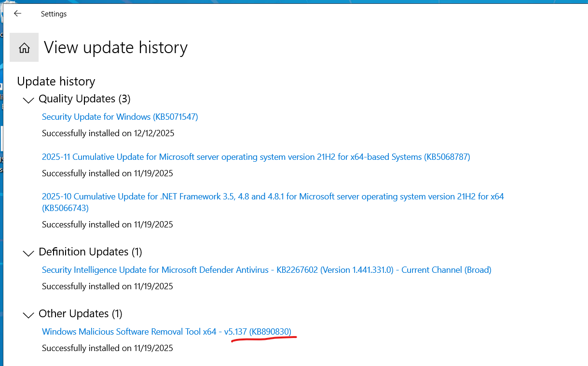
Task: Open 2025-10 .NET Framework Cumulative Update KB5066743
Action: pos(273,202)
